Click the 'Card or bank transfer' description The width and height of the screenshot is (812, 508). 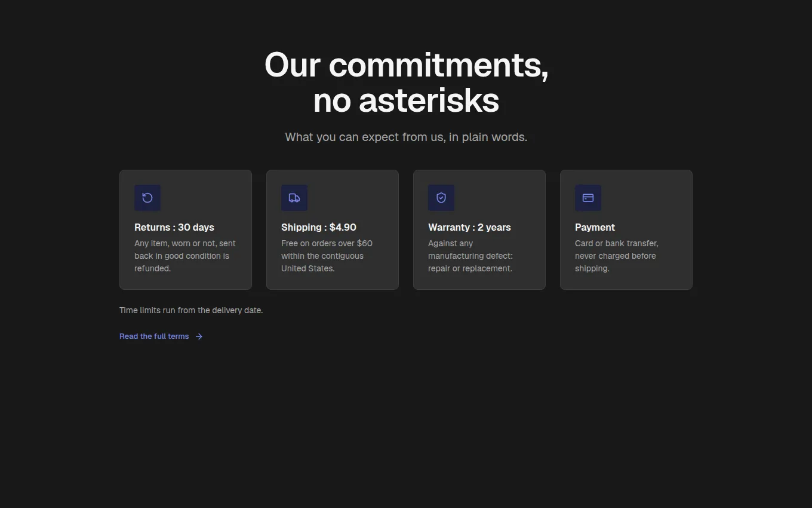point(617,256)
